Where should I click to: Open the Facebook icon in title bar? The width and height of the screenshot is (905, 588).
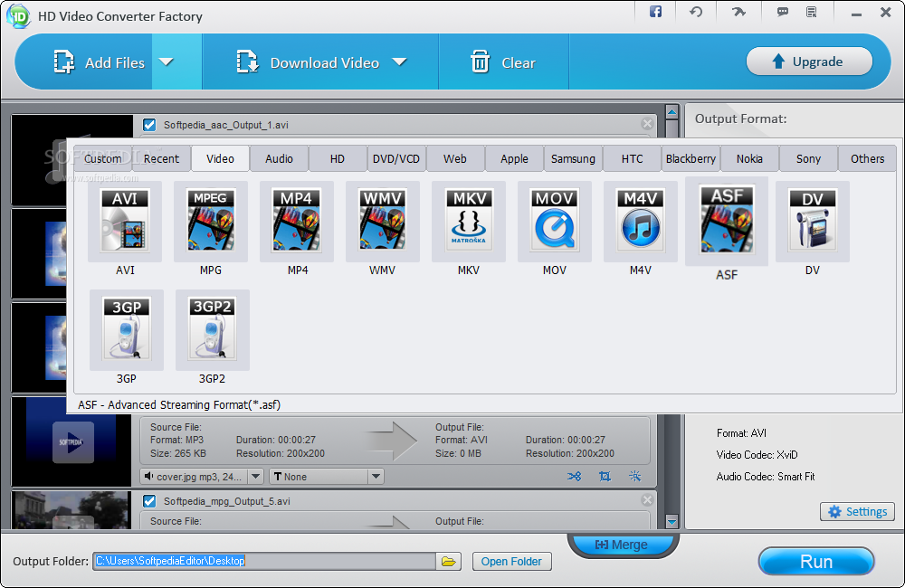point(655,12)
